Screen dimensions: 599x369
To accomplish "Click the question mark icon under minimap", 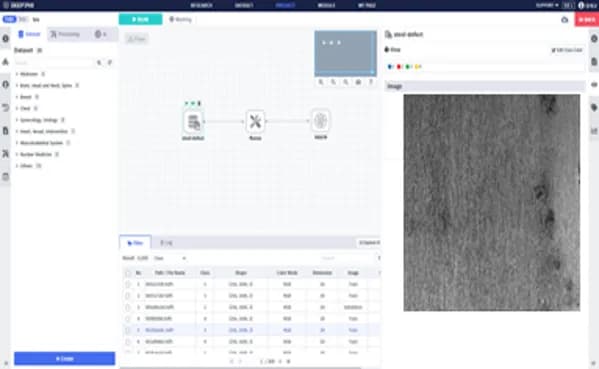I will click(371, 82).
